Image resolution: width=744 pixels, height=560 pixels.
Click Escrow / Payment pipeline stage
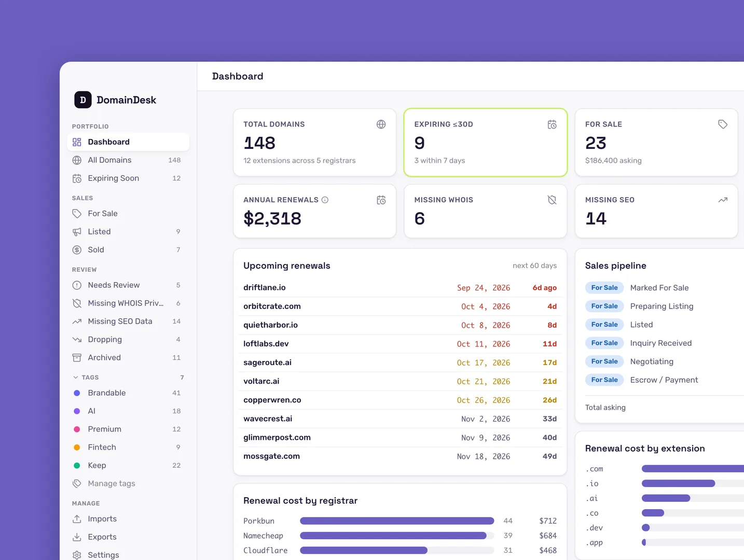(665, 380)
